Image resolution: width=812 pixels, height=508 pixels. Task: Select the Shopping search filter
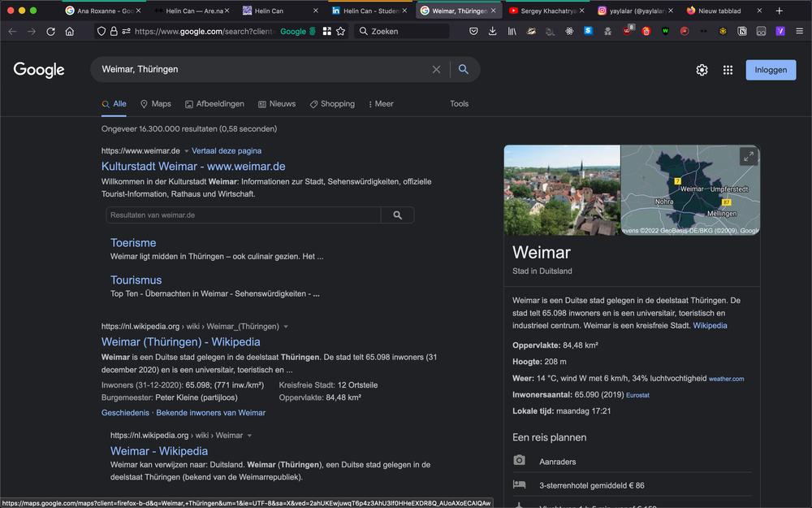tap(332, 104)
